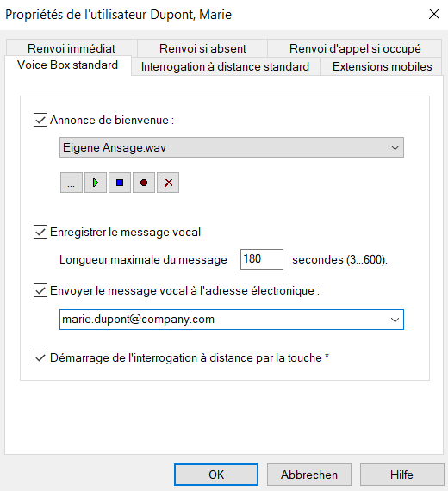The image size is (448, 491).
Task: Switch to Renvoi immédiat tab
Action: [x=72, y=48]
